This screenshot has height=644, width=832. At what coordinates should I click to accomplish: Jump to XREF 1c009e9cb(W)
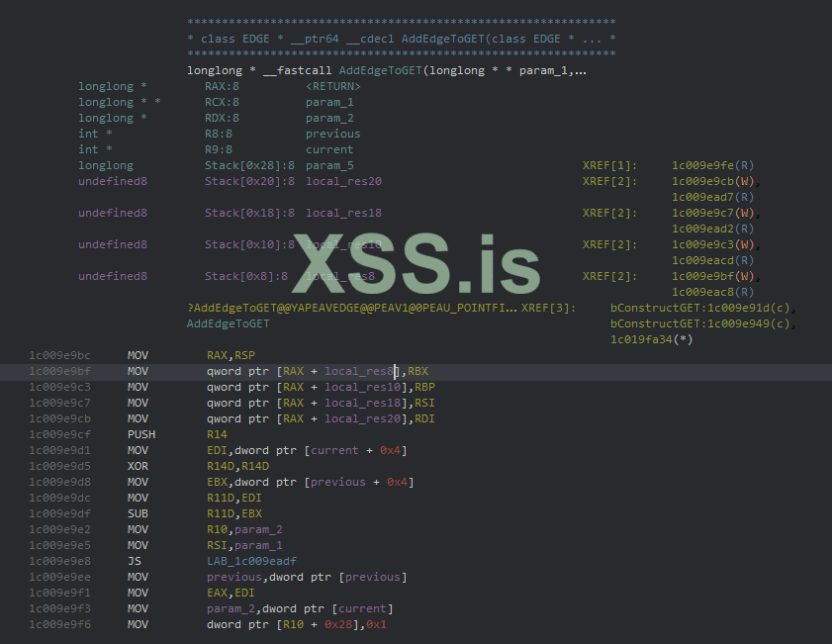tap(712, 181)
